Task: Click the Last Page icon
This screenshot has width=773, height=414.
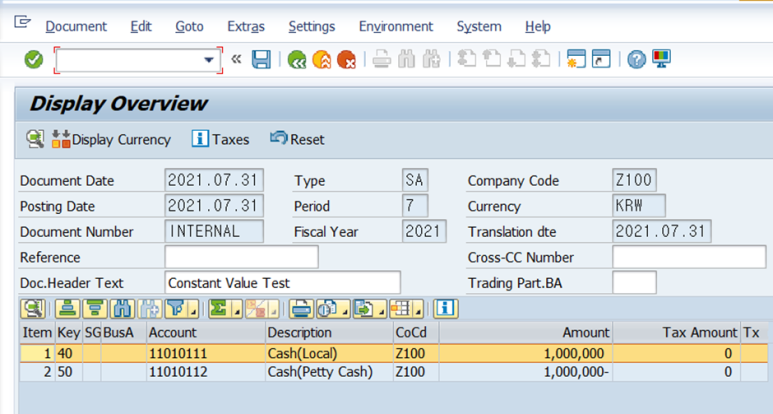Action: tap(541, 59)
